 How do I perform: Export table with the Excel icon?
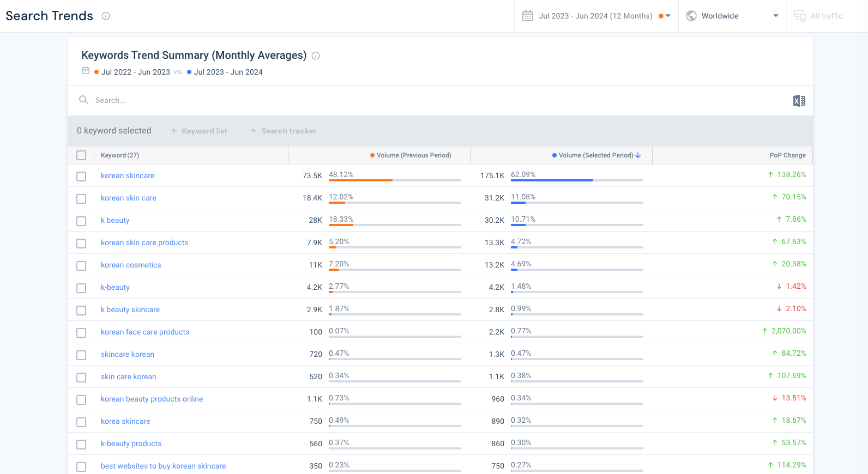(x=799, y=101)
